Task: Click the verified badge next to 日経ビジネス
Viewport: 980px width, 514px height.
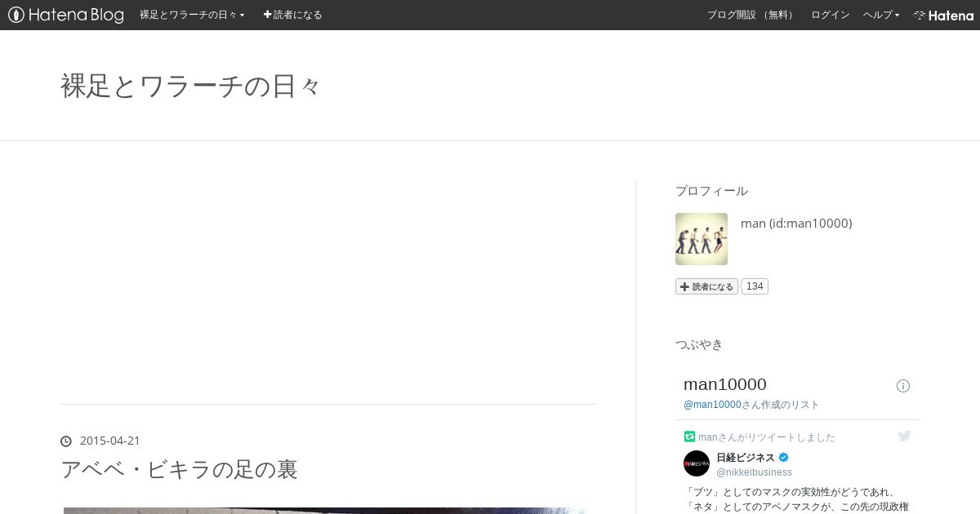Action: (783, 458)
